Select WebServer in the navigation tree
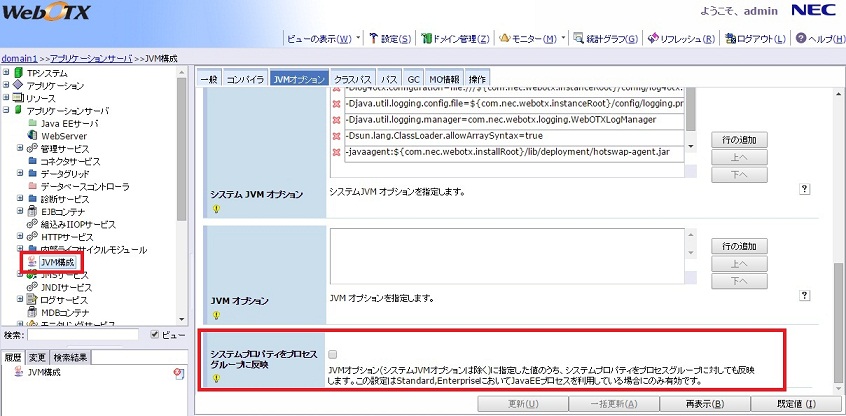846x416 pixels. [63, 134]
